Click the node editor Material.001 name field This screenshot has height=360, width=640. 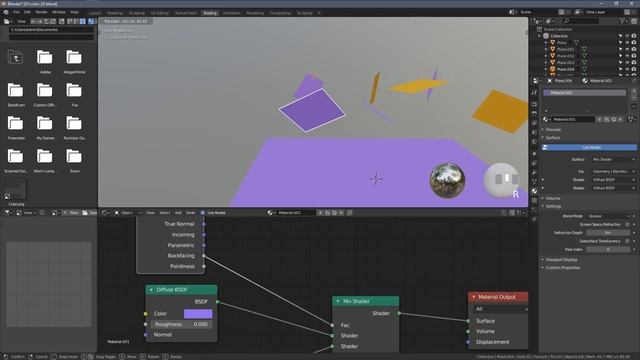click(x=296, y=213)
